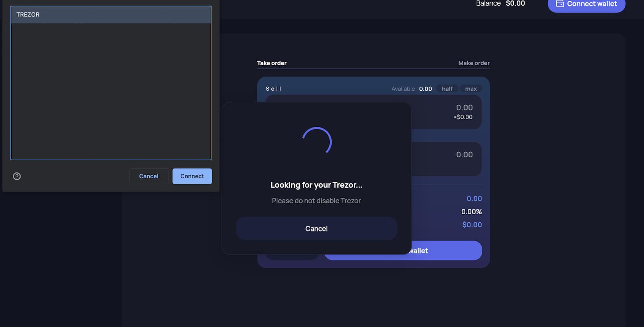Viewport: 644px width, 327px height.
Task: Click the ≈$0.00 estimate text
Action: (x=463, y=117)
